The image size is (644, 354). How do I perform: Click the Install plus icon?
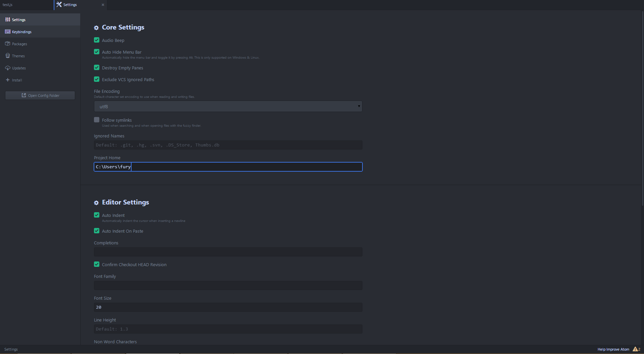point(8,80)
